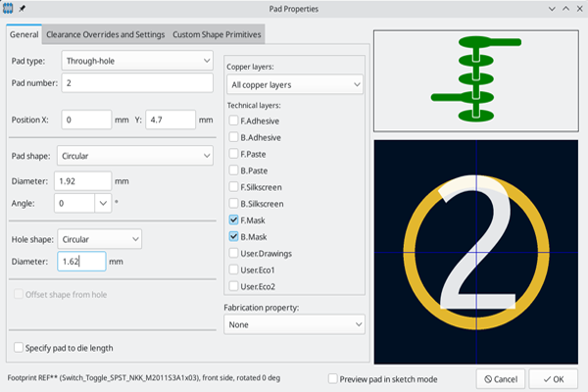Enable the B.Paste layer checkbox
Viewport: 588px width, 392px height.
(233, 171)
